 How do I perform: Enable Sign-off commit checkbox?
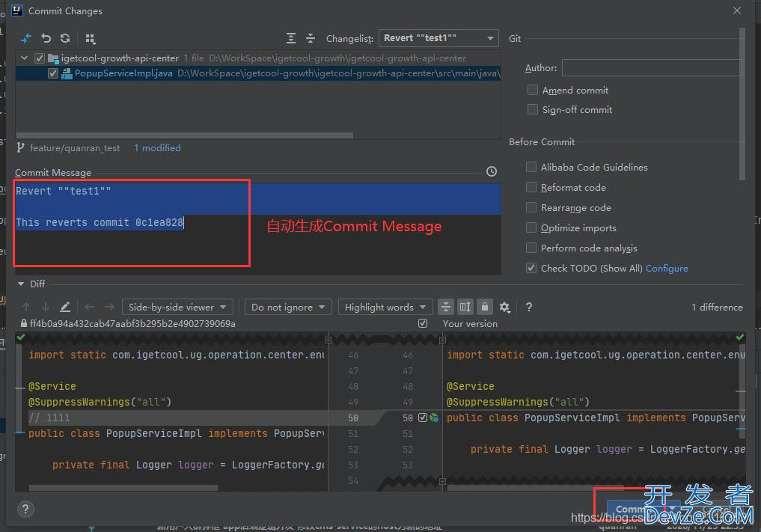pos(533,109)
